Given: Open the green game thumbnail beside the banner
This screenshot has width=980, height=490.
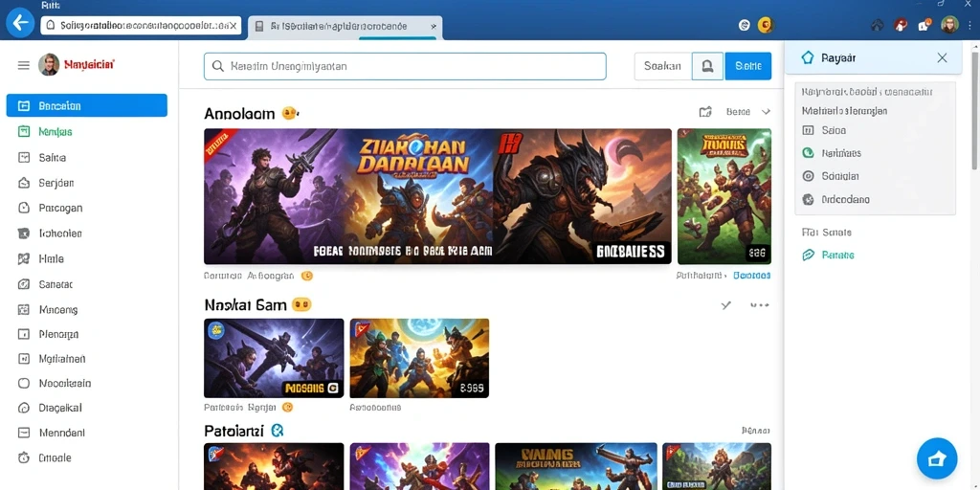Looking at the screenshot, I should tap(724, 196).
